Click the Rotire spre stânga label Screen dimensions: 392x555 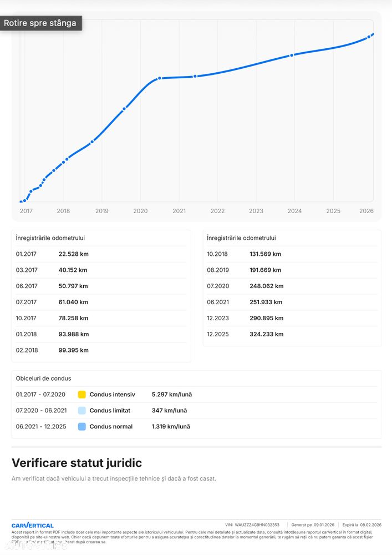(x=41, y=23)
